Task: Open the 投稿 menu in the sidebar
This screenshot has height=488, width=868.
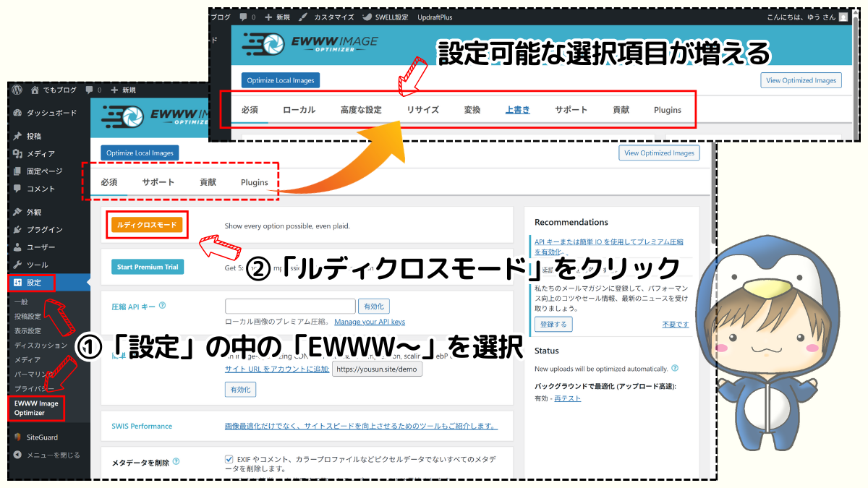Action: pyautogui.click(x=27, y=136)
